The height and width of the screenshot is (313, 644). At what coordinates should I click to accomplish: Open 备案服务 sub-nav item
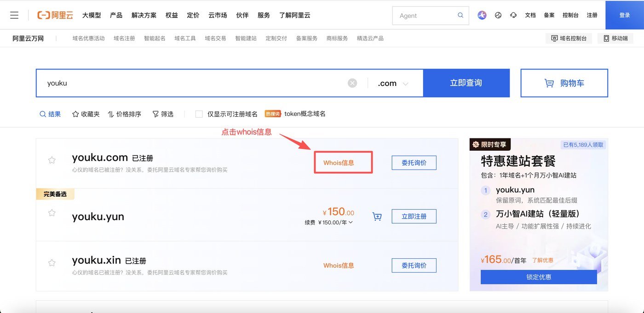[307, 38]
